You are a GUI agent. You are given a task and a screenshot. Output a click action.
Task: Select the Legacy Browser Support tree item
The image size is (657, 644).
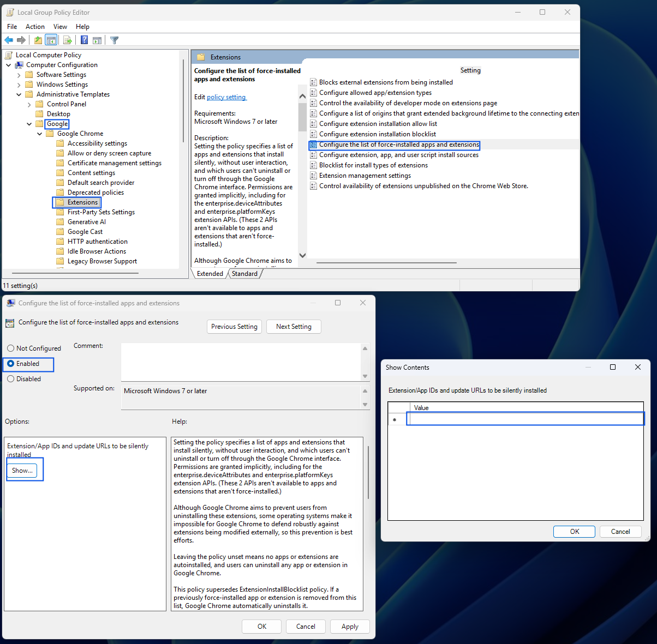(102, 261)
